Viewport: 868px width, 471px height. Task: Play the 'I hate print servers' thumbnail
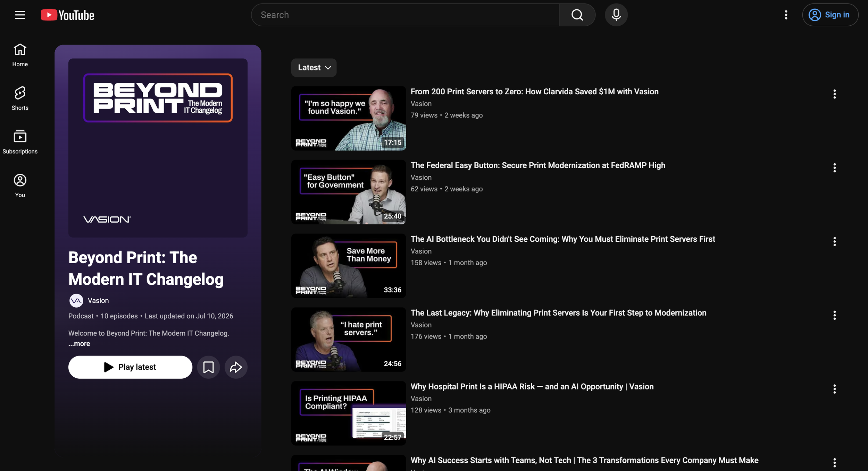(x=349, y=340)
